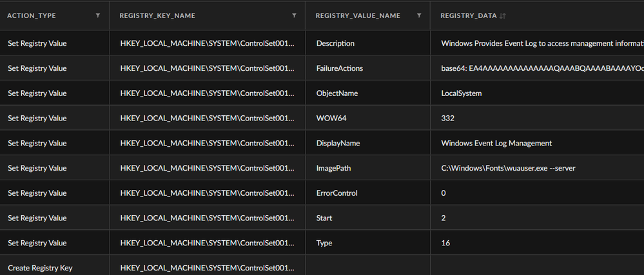Click the sort arrows icon beside REGISTRY_DATA
Viewport: 644px width, 275px height.
tap(503, 15)
